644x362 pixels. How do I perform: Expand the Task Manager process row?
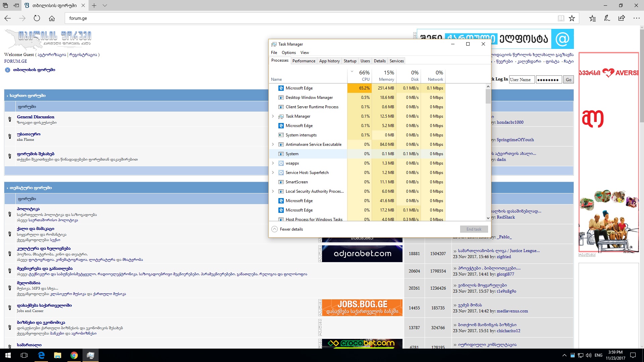click(x=273, y=116)
